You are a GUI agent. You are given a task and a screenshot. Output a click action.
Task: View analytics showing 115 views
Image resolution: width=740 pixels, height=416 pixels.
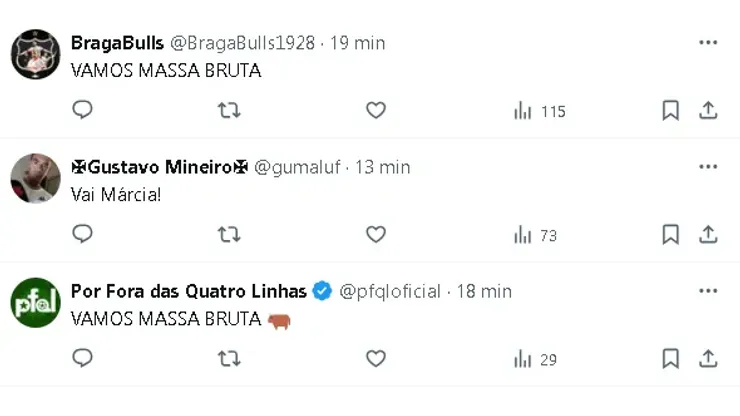[539, 111]
